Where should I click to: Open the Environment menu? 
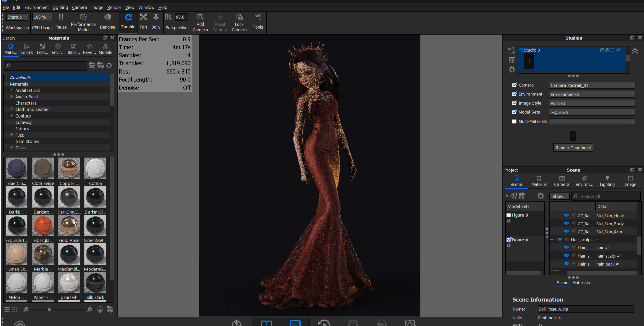click(x=37, y=7)
